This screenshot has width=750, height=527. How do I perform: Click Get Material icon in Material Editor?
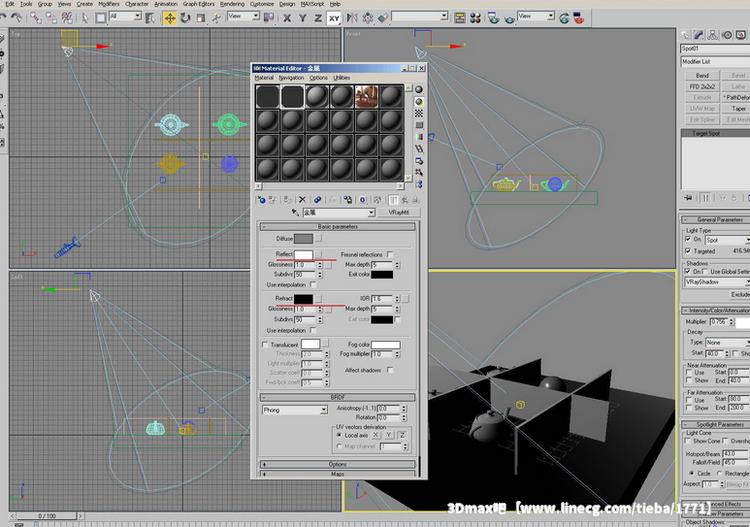(261, 200)
